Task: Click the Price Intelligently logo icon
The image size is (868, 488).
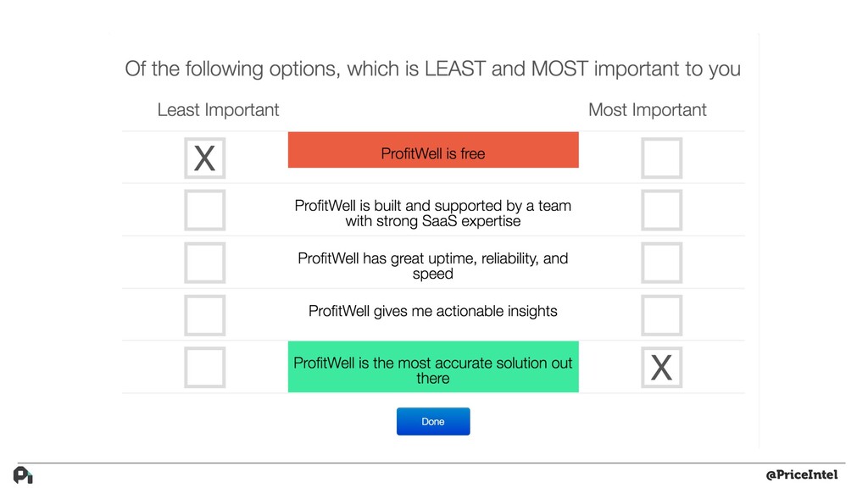Action: [x=23, y=474]
